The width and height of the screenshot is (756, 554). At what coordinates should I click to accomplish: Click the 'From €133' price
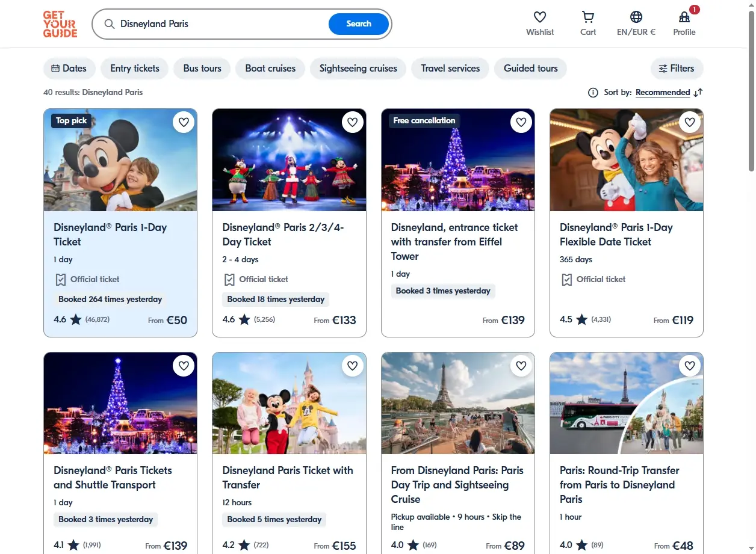335,320
